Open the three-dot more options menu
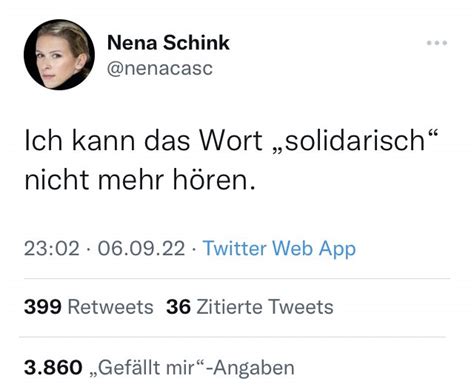This screenshot has height=387, width=474. pos(437,43)
